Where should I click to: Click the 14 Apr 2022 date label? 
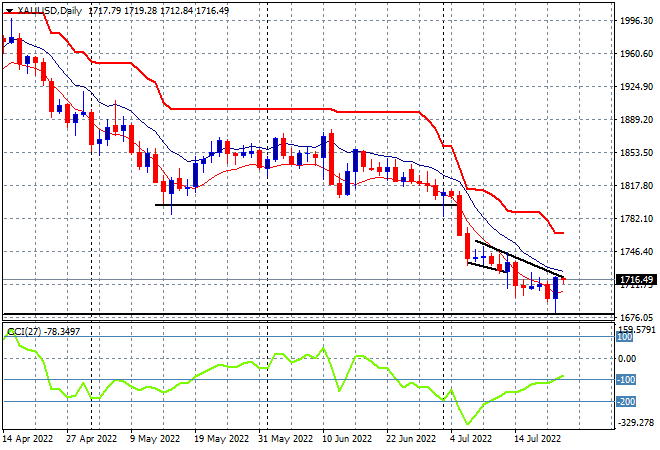click(28, 438)
